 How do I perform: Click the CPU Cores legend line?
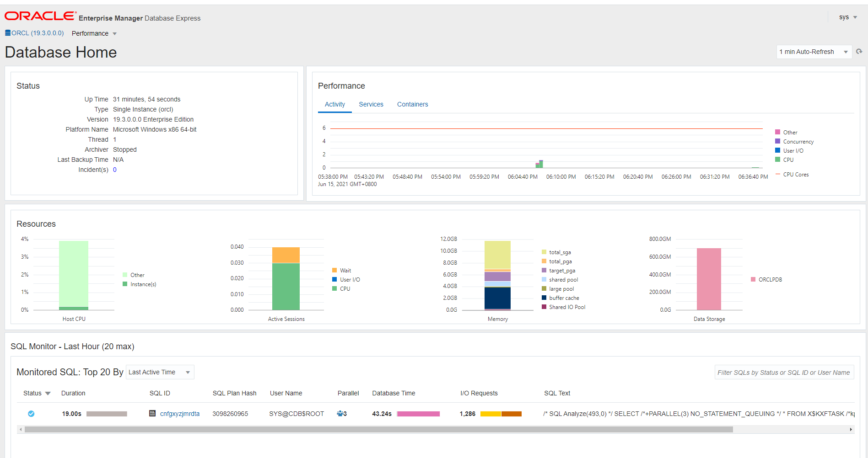coord(777,174)
